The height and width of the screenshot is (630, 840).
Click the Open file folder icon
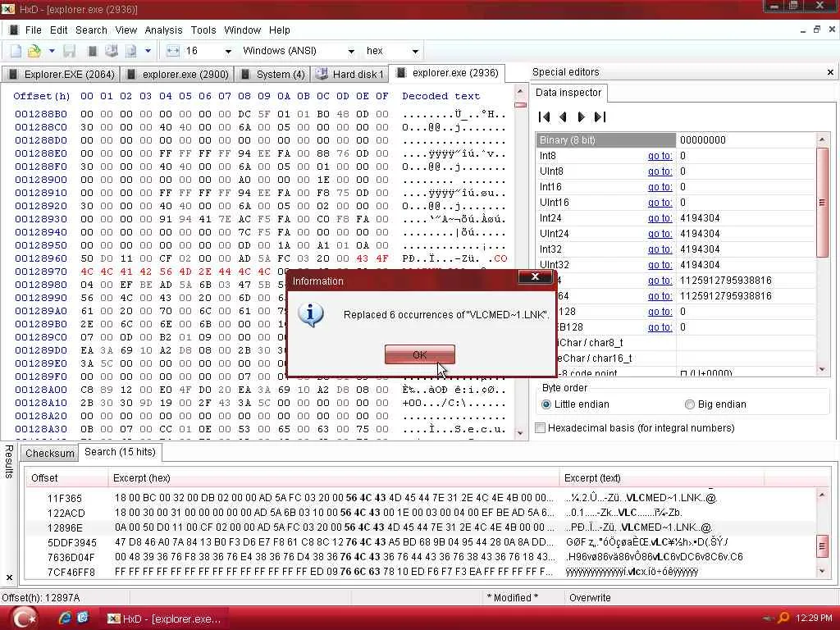tap(34, 51)
